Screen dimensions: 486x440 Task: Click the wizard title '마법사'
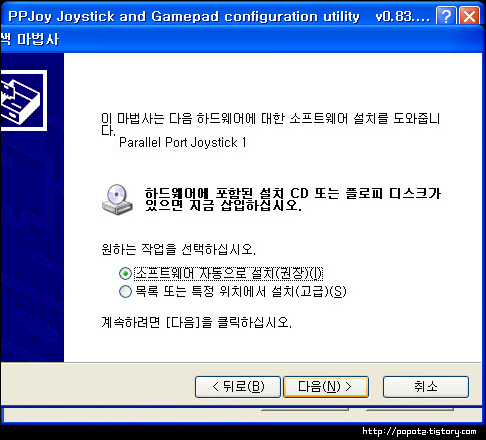tap(38, 39)
